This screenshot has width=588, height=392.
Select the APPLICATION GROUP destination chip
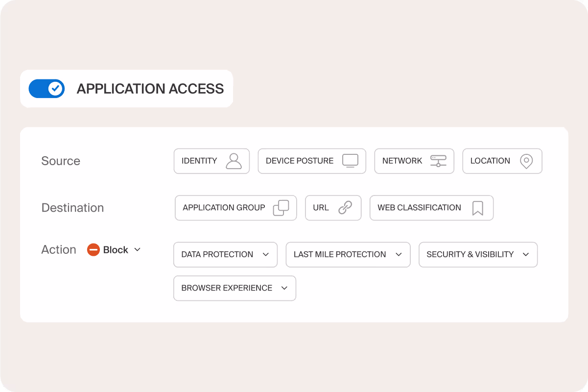(224, 208)
